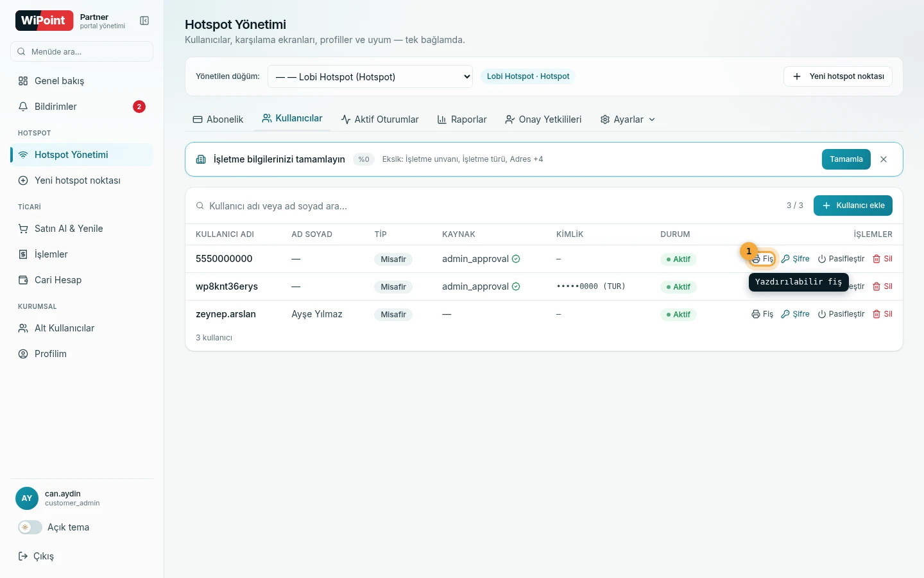Screen dimensions: 924x578
Task: Go to Yeni hotspot noktası sidebar item
Action: point(81,180)
